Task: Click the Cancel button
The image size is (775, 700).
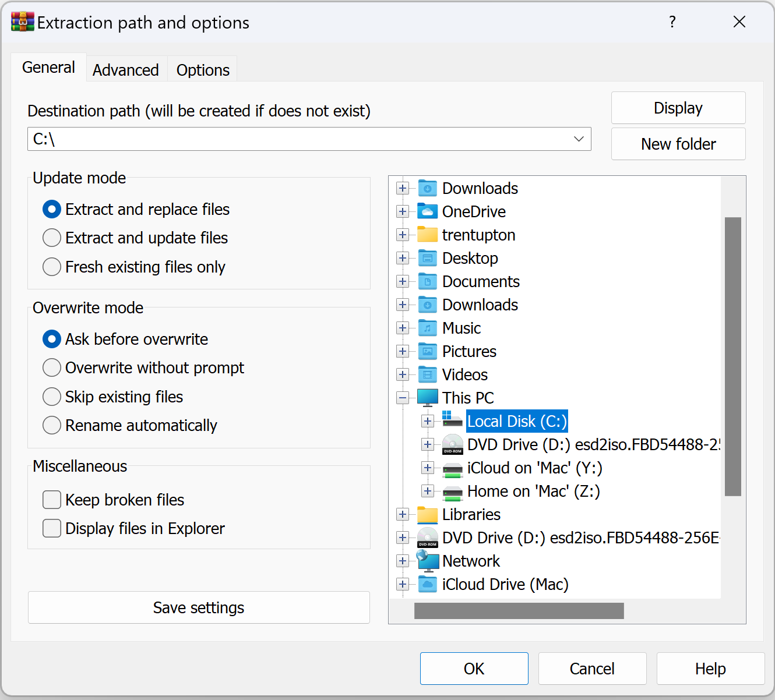Action: 592,669
